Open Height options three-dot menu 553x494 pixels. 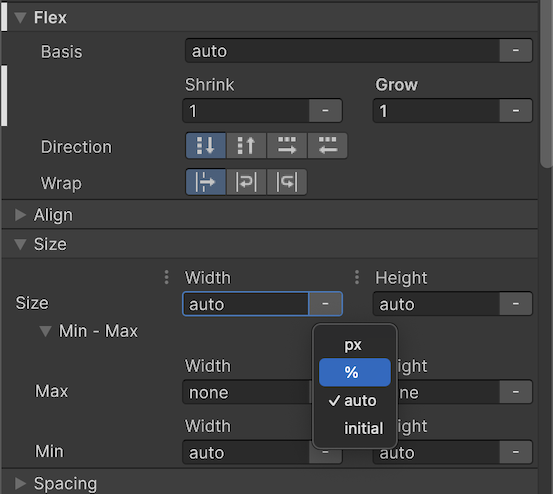click(x=357, y=278)
